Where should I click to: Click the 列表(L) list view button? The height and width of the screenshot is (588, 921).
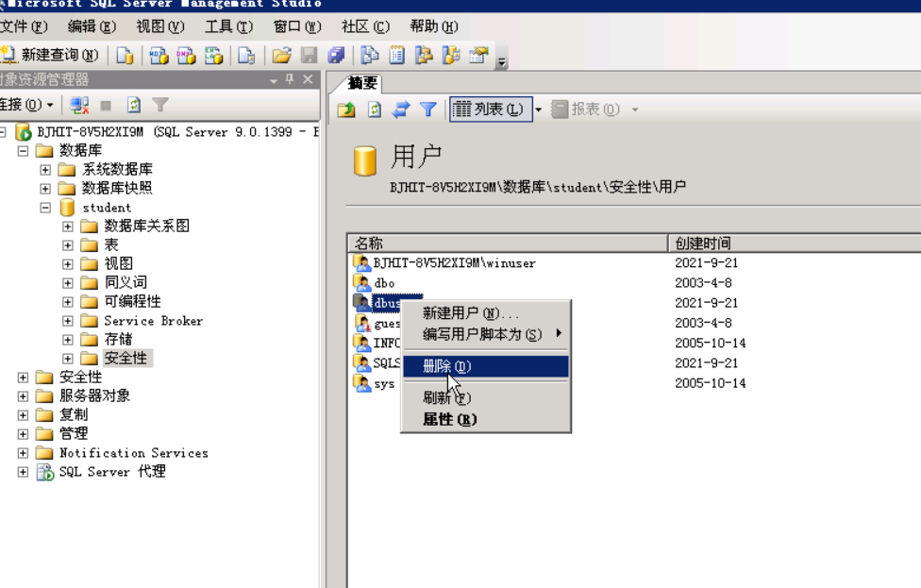491,109
